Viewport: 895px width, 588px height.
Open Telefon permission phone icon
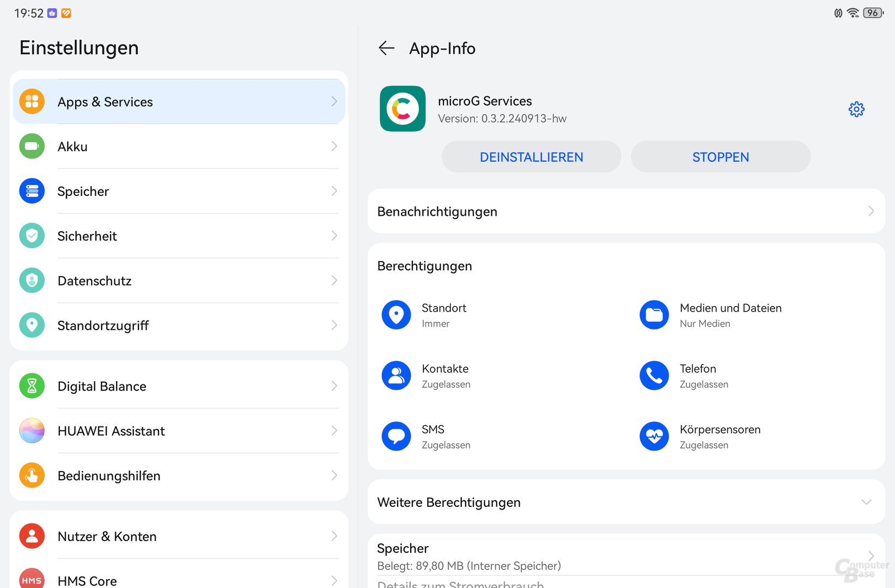[654, 376]
